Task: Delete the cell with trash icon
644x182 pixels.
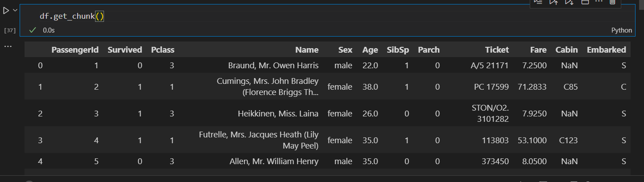Action: tap(612, 2)
